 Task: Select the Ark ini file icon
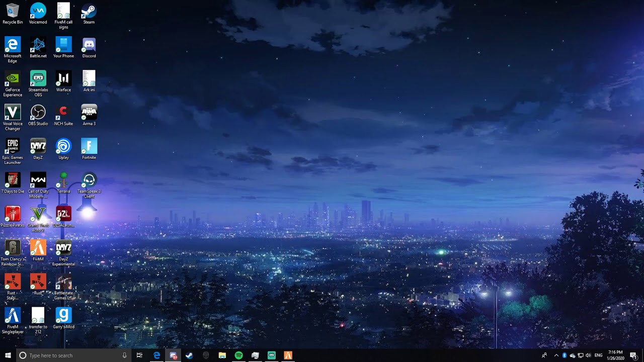click(89, 81)
